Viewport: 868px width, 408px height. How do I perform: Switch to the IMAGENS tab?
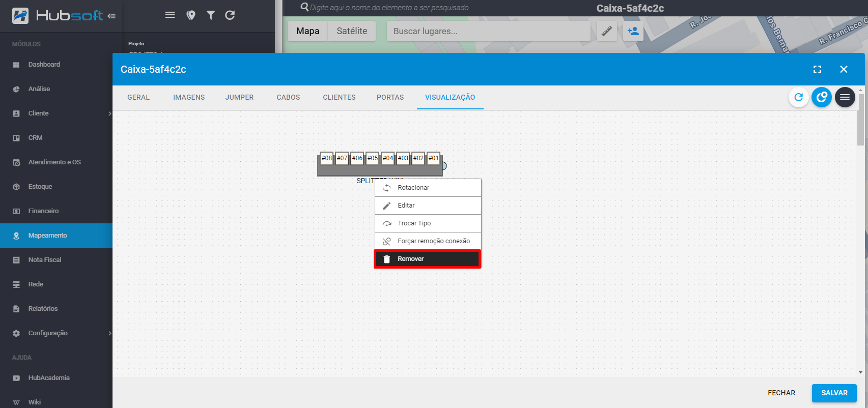189,97
